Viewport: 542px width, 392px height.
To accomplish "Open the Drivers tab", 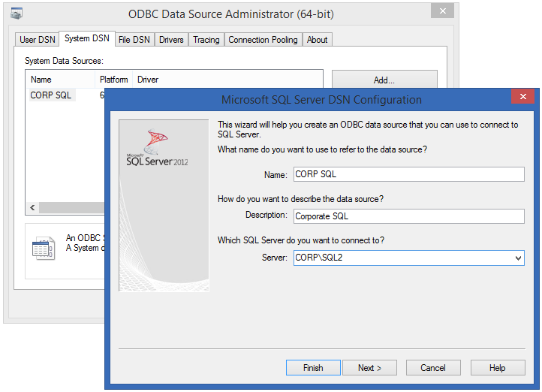I will pos(171,40).
